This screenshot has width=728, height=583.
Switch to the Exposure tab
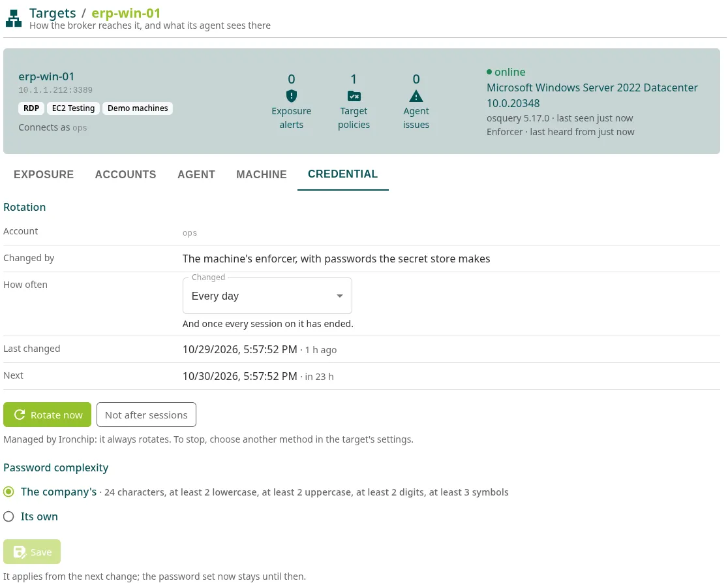44,174
